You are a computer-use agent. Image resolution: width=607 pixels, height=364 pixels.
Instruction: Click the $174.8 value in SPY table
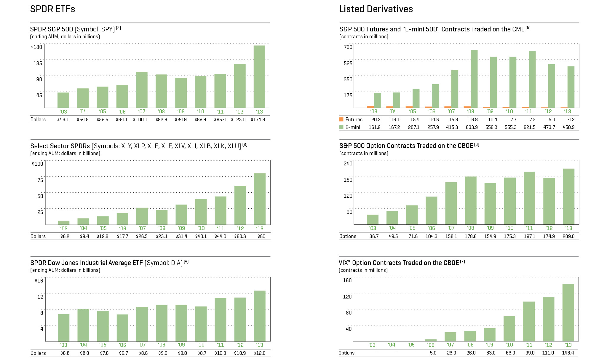tap(258, 120)
